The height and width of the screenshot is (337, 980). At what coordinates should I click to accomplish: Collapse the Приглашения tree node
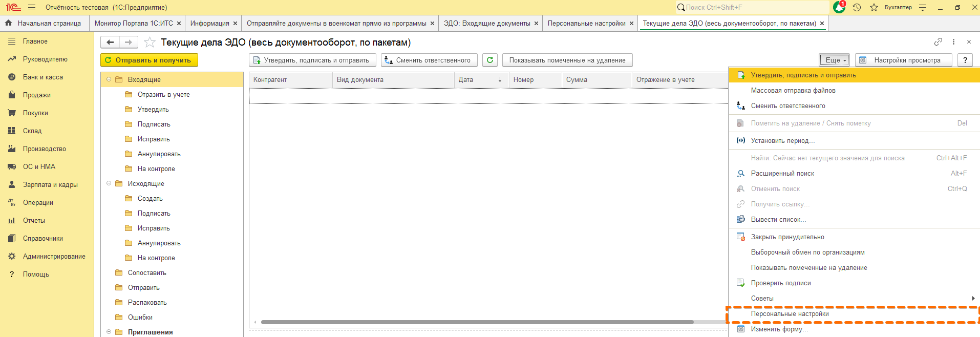[x=109, y=332]
